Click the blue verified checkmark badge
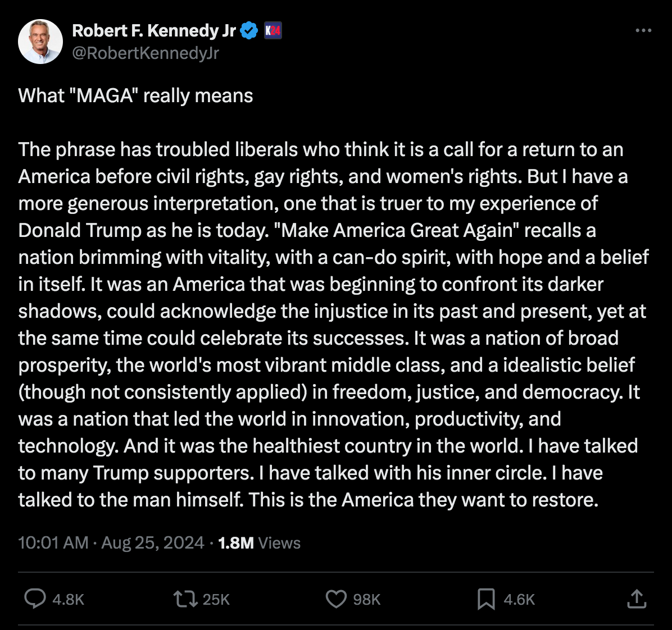 click(249, 31)
